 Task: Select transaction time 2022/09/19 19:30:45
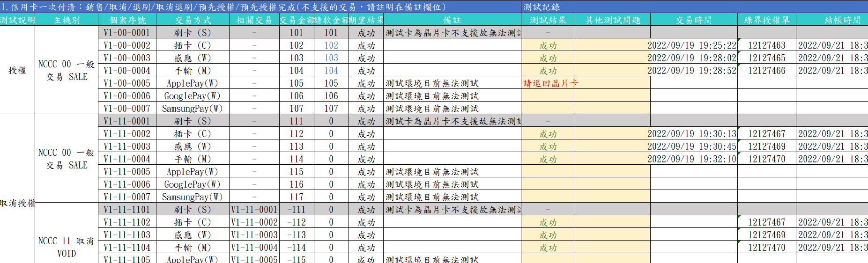click(x=694, y=146)
